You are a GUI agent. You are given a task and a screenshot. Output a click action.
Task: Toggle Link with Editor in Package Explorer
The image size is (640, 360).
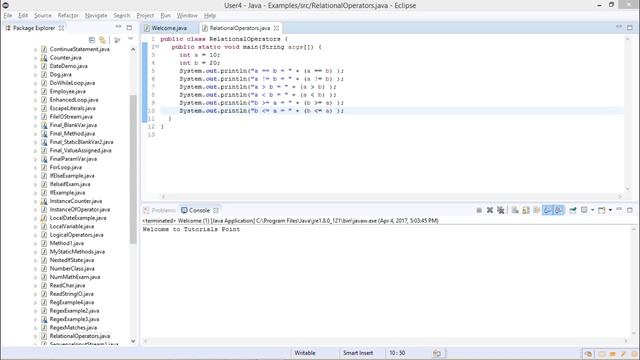(x=102, y=40)
